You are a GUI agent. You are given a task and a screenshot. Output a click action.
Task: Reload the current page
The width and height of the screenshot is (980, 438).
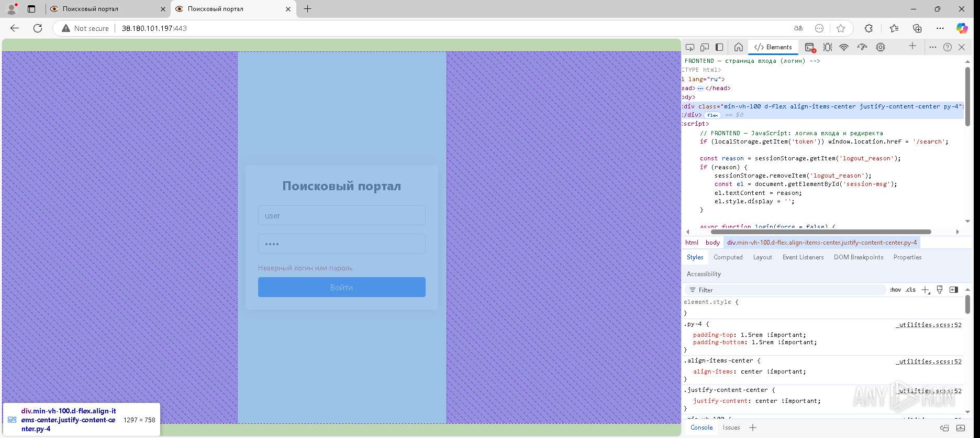click(x=38, y=28)
